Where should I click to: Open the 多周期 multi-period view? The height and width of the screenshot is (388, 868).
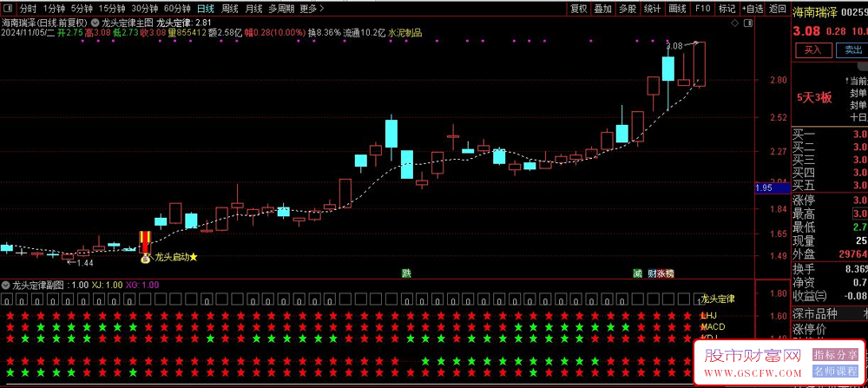coord(281,9)
